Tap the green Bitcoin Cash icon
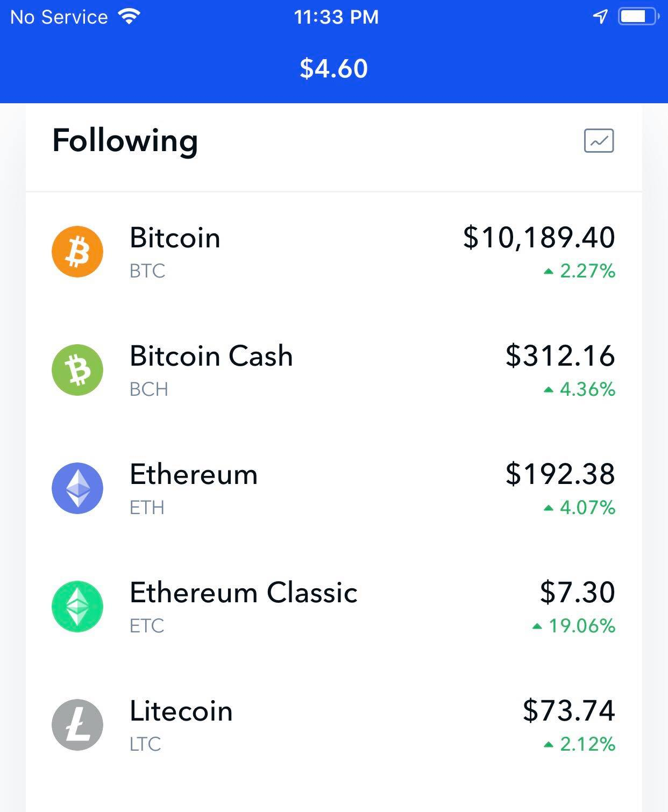This screenshot has height=812, width=668. (x=77, y=370)
